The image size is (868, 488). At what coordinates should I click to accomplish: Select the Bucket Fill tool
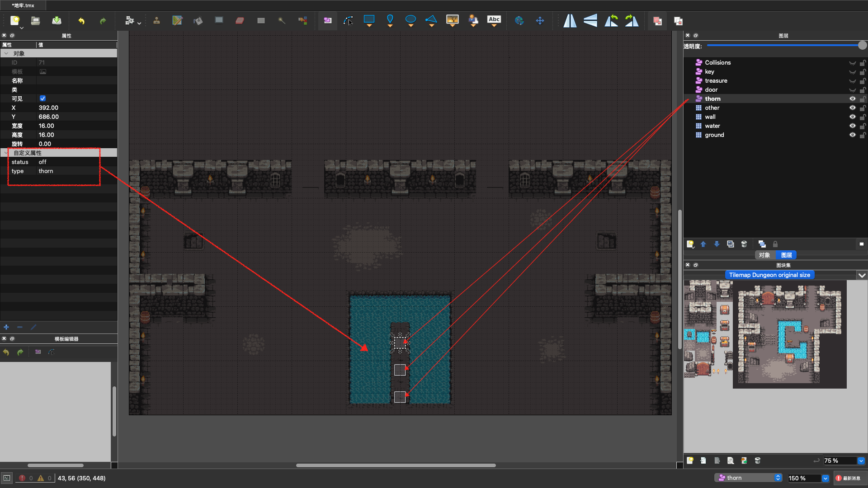point(198,21)
